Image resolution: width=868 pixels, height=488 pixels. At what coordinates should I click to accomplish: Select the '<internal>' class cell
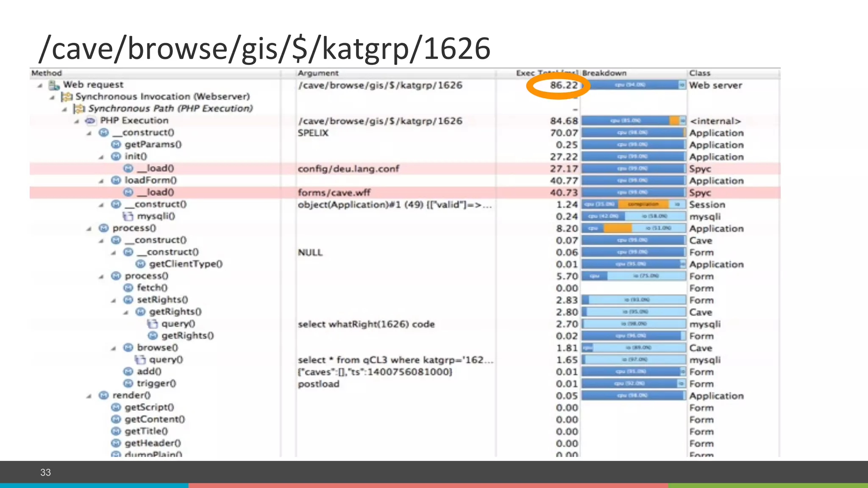[x=715, y=121]
